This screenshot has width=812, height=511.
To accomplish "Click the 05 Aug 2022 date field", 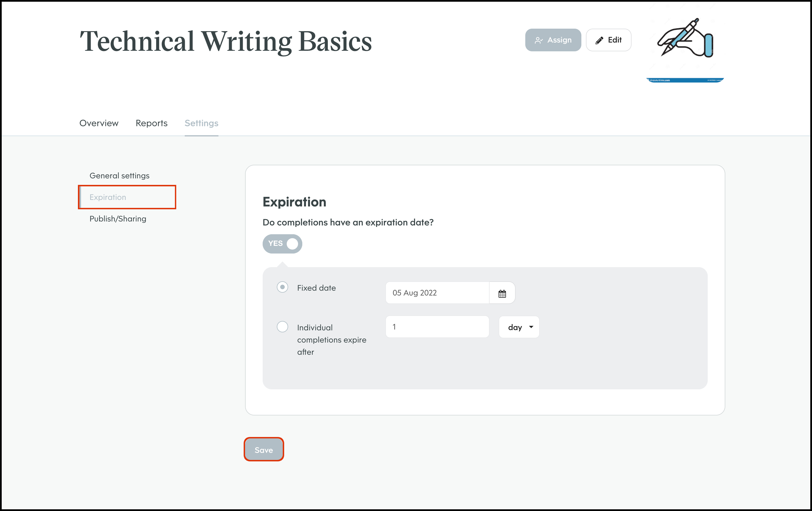I will (x=437, y=293).
